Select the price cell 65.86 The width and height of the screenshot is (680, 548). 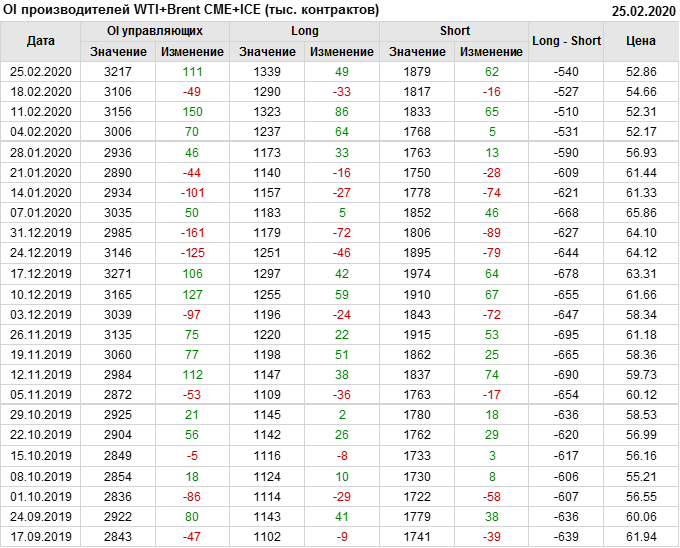[x=640, y=213]
